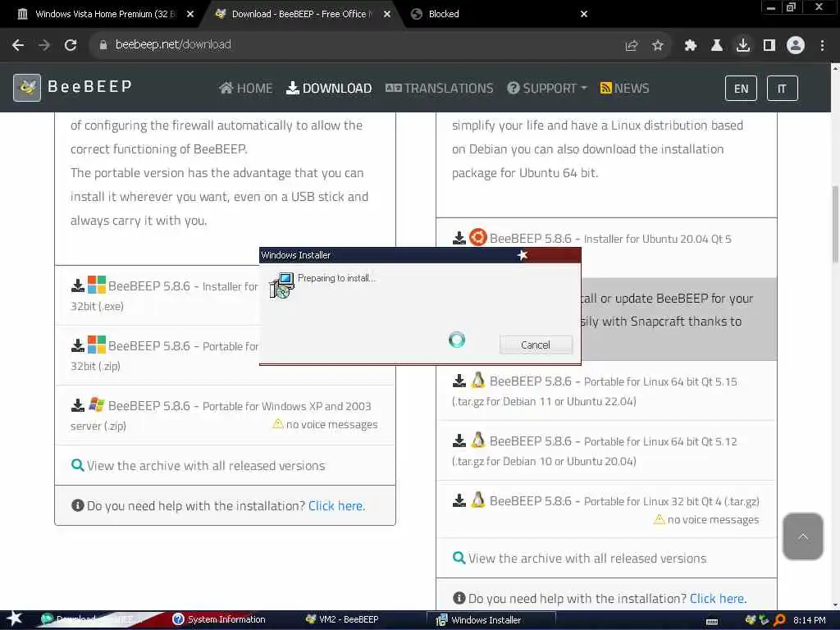Click the download icon for Ubuntu 20.04 installer
Image resolution: width=840 pixels, height=630 pixels.
[459, 238]
